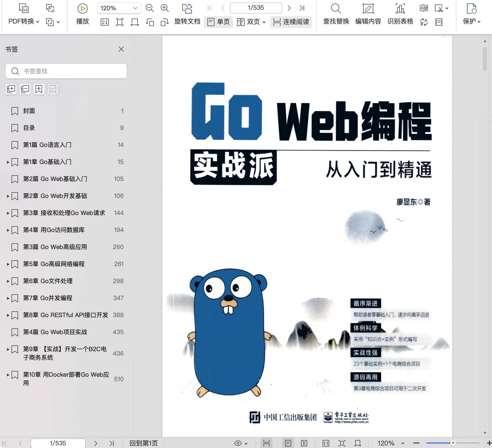Image resolution: width=492 pixels, height=448 pixels.
Task: Expand 第8章 Go RESTful API接口开发 bookmark
Action: (8, 315)
